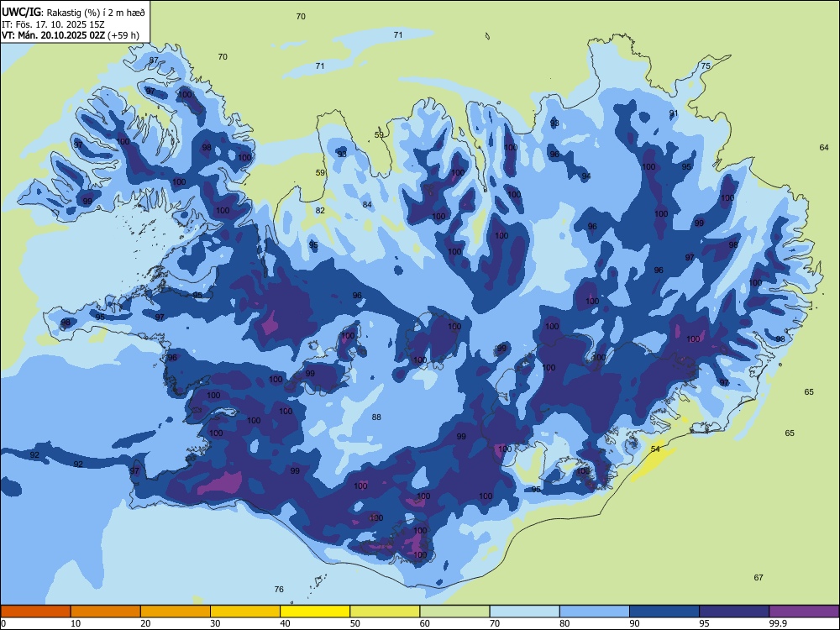Click the '76' value over the southern sea
Screen dimensions: 840x630
(279, 590)
